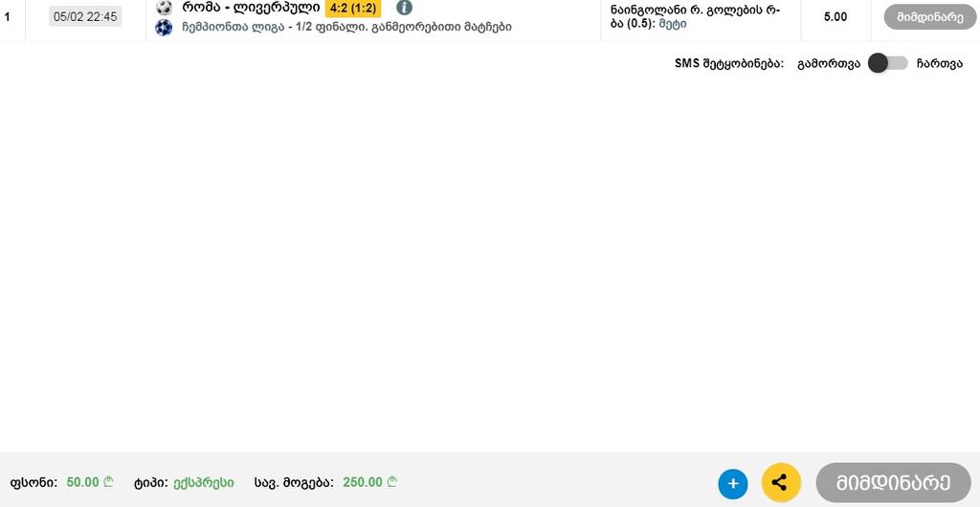Click the large მიმდინარე button at bottom
The image size is (980, 507).
894,483
